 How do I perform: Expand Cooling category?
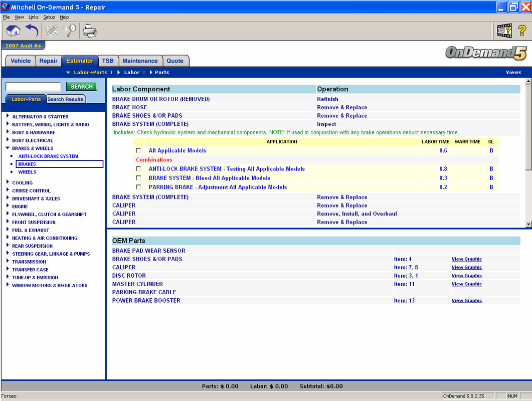coord(8,182)
